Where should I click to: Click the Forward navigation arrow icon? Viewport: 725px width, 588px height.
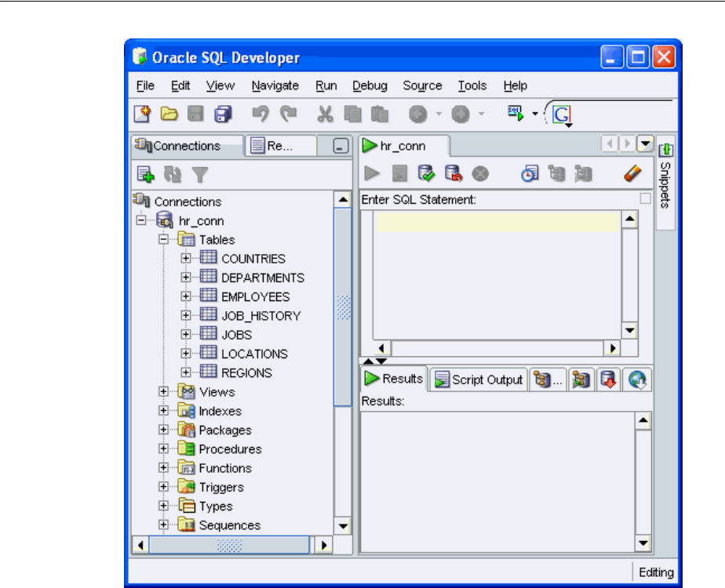point(461,114)
